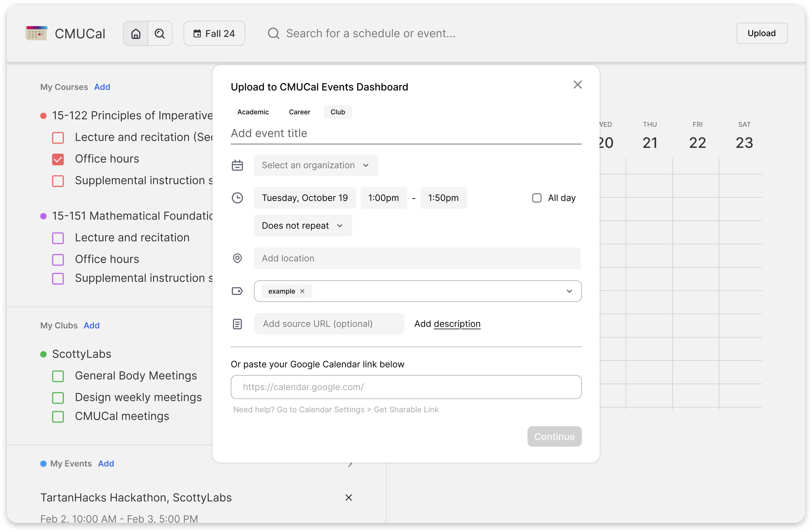Viewport: 812px width, 532px height.
Task: Click the home icon in header
Action: pos(136,33)
